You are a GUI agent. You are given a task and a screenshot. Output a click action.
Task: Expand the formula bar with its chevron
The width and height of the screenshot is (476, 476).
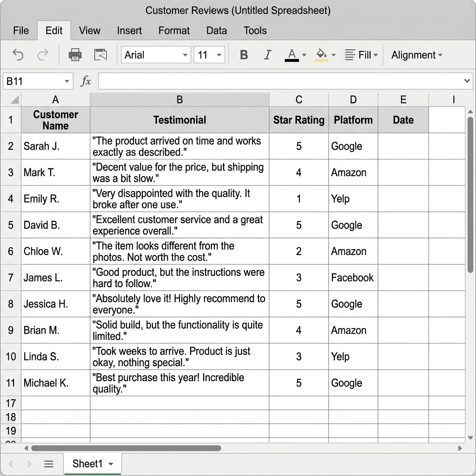point(467,81)
